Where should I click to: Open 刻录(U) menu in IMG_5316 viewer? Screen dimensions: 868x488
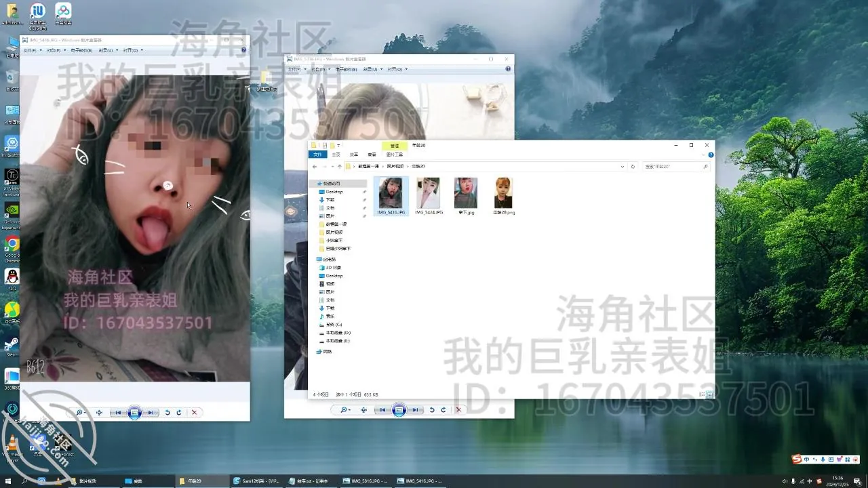(x=372, y=69)
